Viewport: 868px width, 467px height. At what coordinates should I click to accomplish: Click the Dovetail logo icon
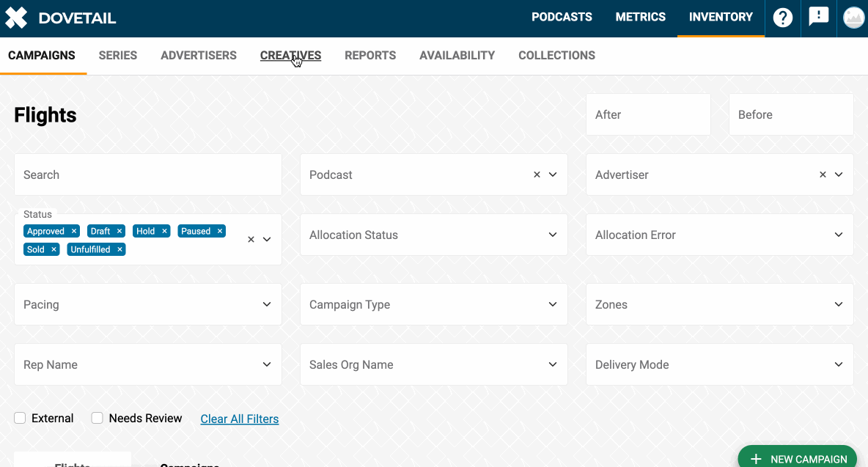point(16,18)
